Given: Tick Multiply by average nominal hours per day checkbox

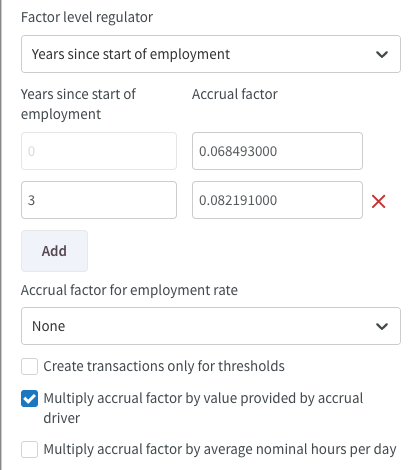Looking at the screenshot, I should pos(29,450).
